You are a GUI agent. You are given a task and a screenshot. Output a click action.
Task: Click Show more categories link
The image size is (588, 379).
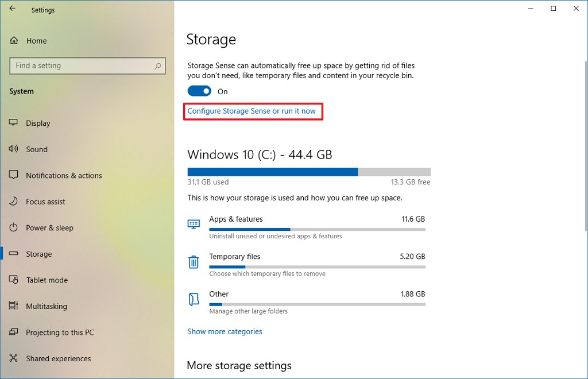pos(225,332)
